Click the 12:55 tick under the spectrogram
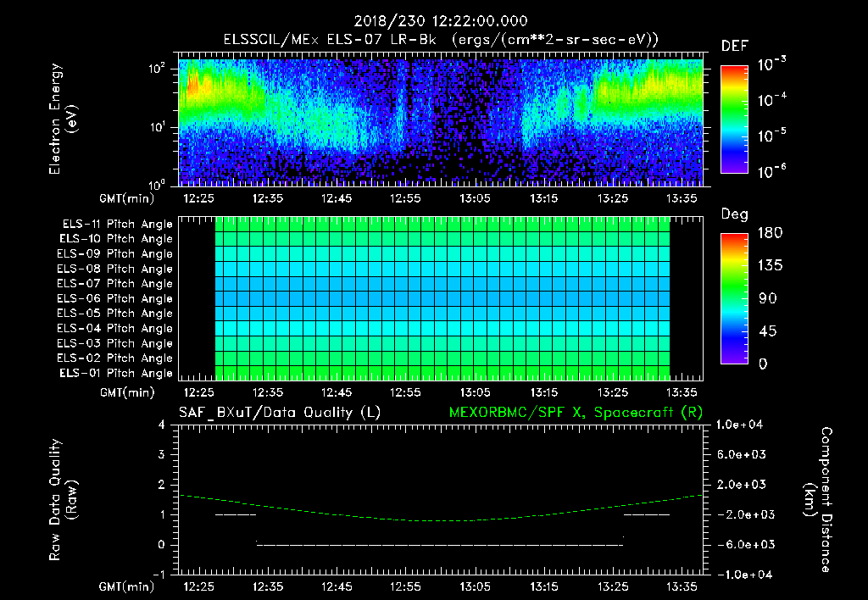Viewport: 868px width, 600px height. (x=406, y=198)
